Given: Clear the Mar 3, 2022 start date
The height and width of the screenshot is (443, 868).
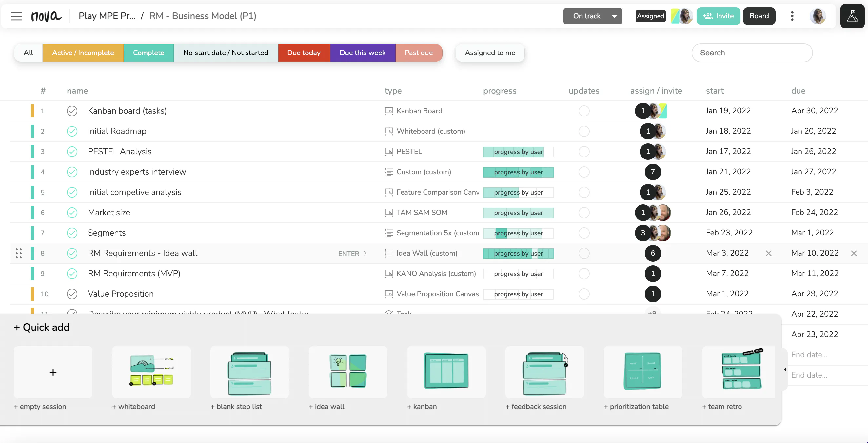Looking at the screenshot, I should (x=768, y=253).
